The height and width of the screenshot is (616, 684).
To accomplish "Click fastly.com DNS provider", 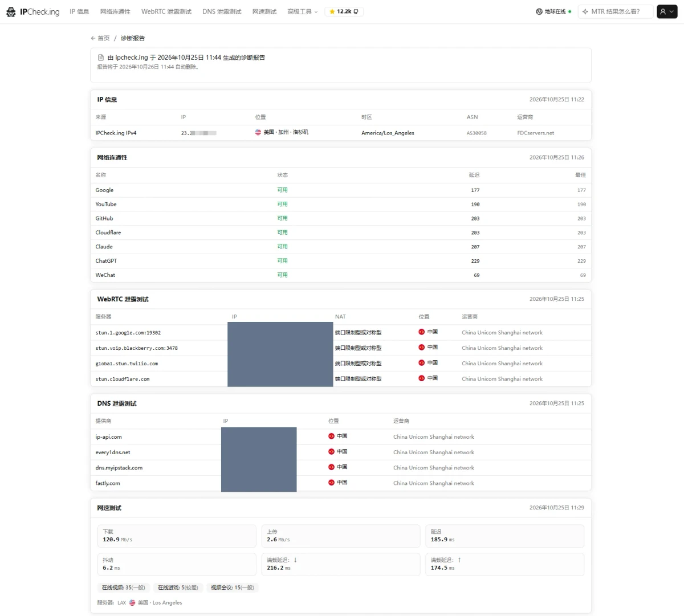I will [108, 483].
